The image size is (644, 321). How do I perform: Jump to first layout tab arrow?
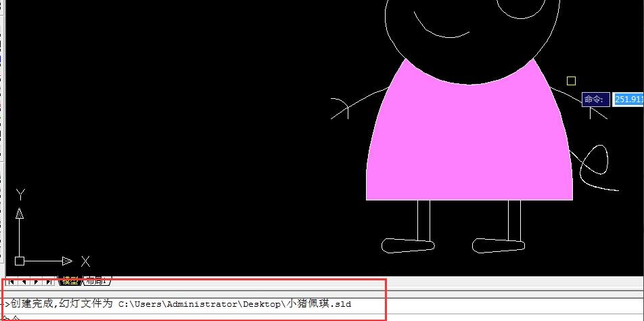[11, 282]
